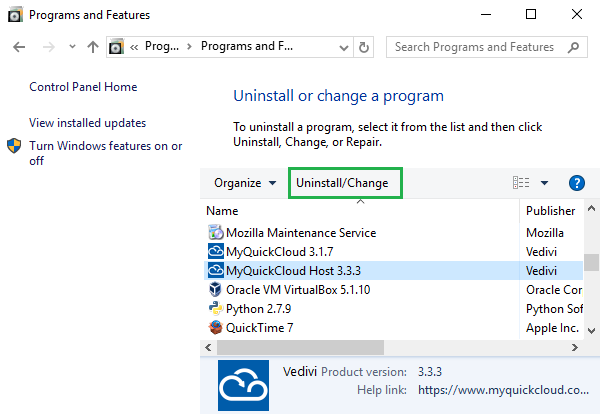Minimize the Programs and Features window

[x=486, y=15]
